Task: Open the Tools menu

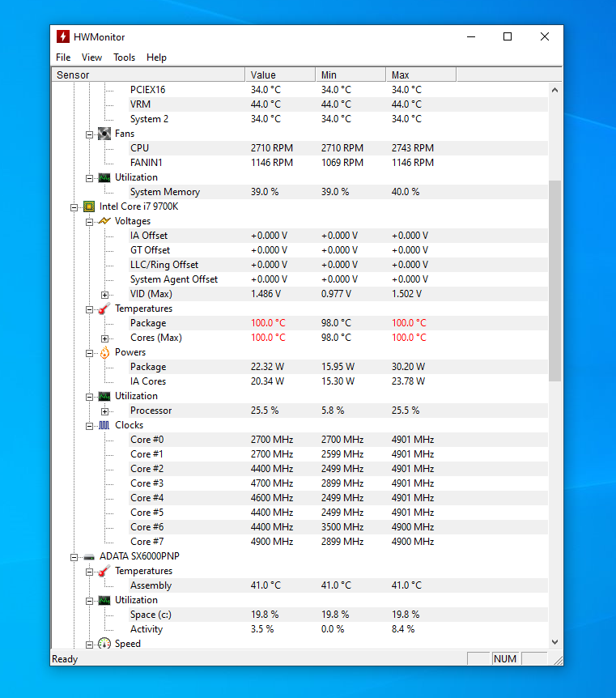Action: coord(124,57)
